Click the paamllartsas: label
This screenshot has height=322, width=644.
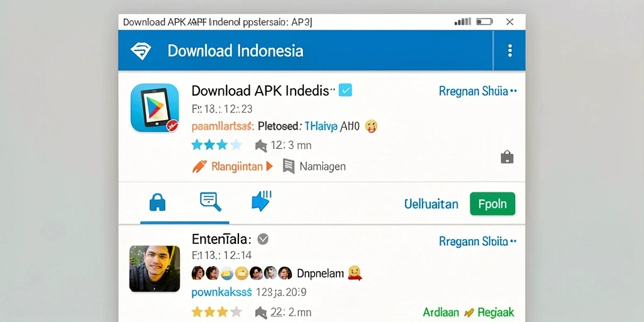point(223,126)
